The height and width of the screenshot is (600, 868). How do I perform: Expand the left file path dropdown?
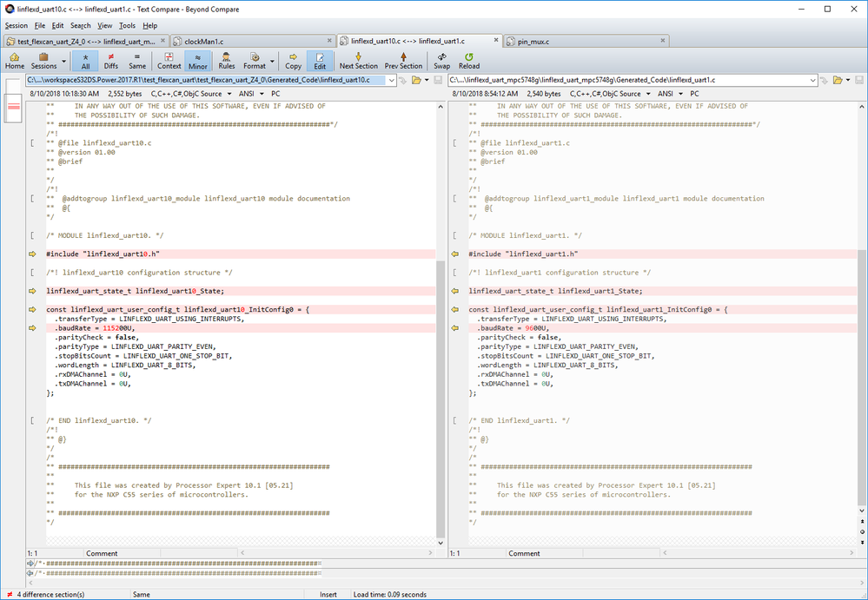(x=392, y=80)
